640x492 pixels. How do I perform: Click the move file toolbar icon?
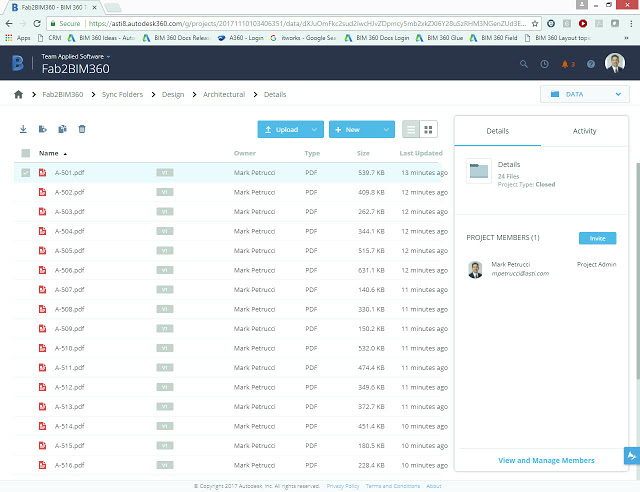(42, 129)
